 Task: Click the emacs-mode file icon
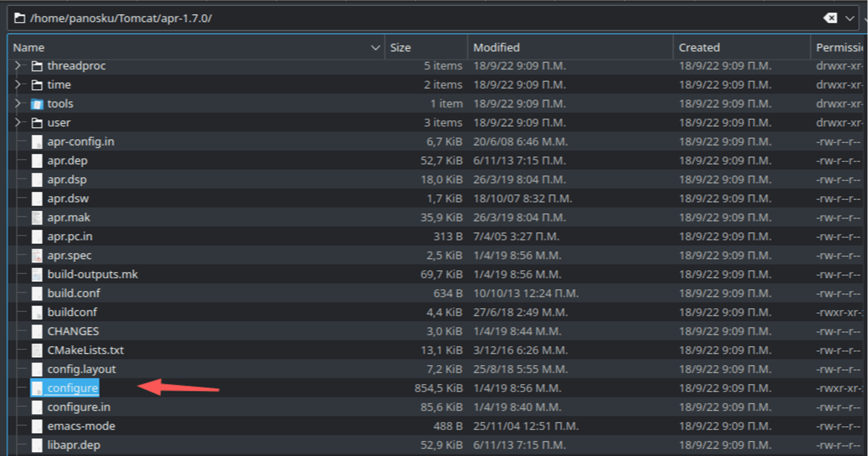click(x=37, y=426)
